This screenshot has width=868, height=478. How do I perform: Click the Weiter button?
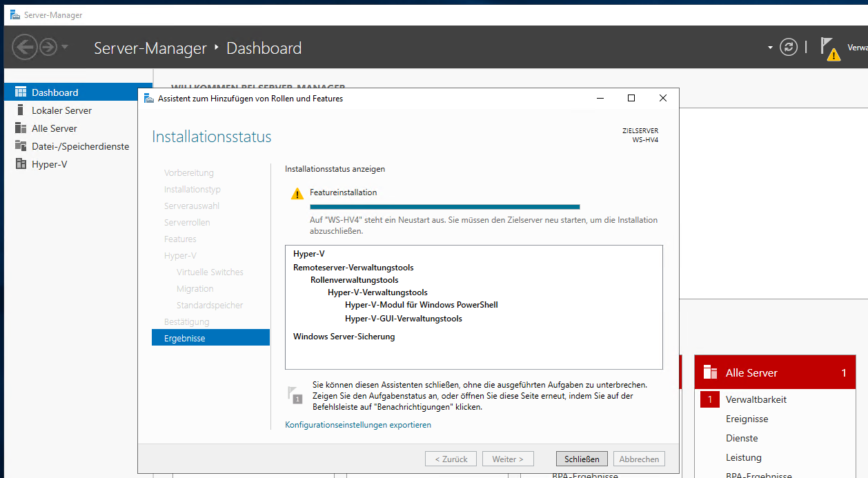(508, 459)
